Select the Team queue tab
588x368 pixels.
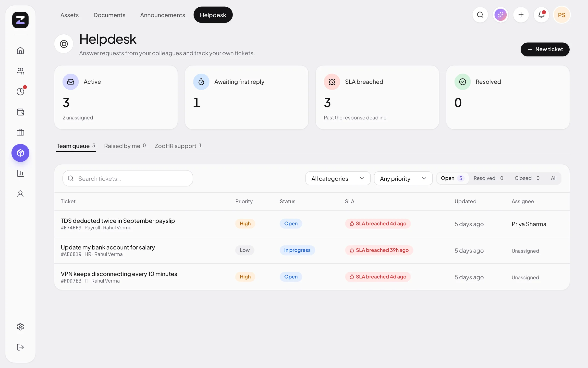[x=76, y=146]
